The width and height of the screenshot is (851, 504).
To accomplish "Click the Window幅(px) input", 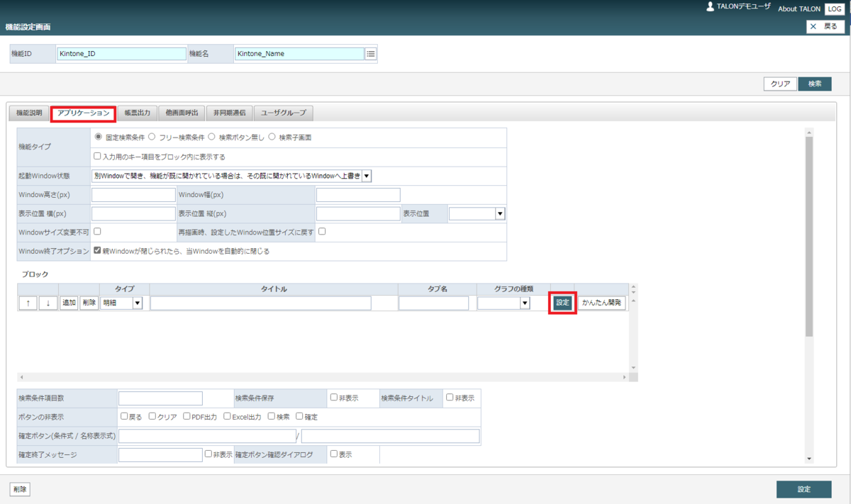I will coord(358,195).
